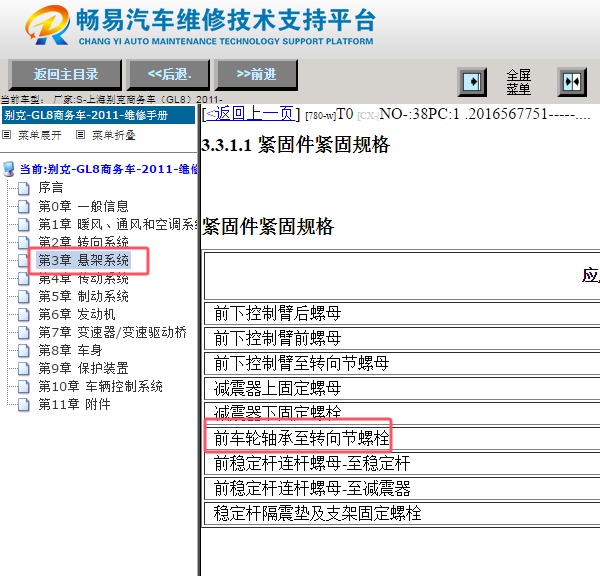Open 第6章 发动机 chapter
The width and height of the screenshot is (600, 576).
click(77, 314)
